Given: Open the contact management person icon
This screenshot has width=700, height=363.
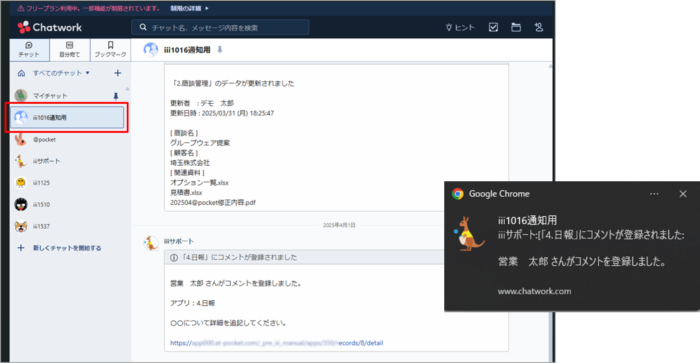Looking at the screenshot, I should pyautogui.click(x=539, y=27).
